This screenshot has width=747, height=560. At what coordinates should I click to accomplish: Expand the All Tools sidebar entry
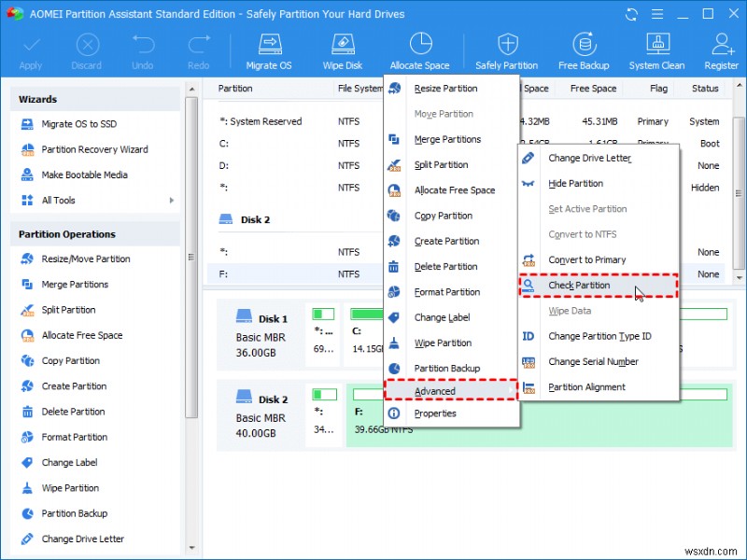[58, 200]
